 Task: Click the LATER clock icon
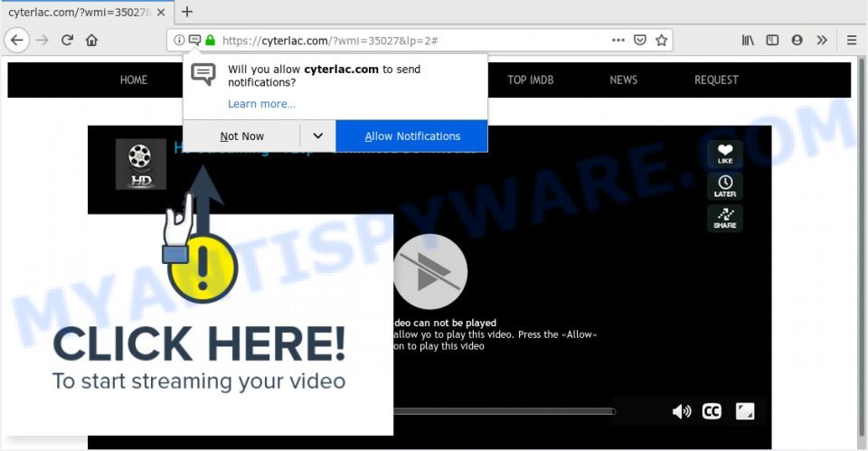click(x=724, y=186)
